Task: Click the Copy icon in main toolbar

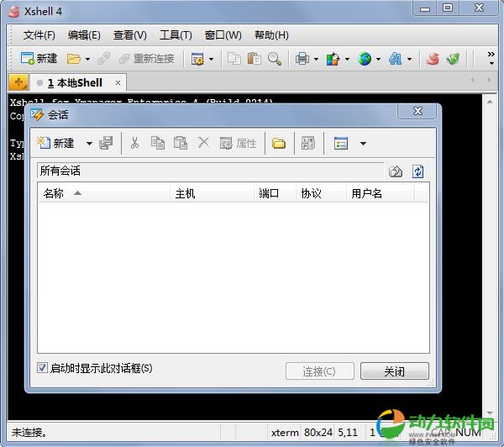Action: pyautogui.click(x=234, y=59)
